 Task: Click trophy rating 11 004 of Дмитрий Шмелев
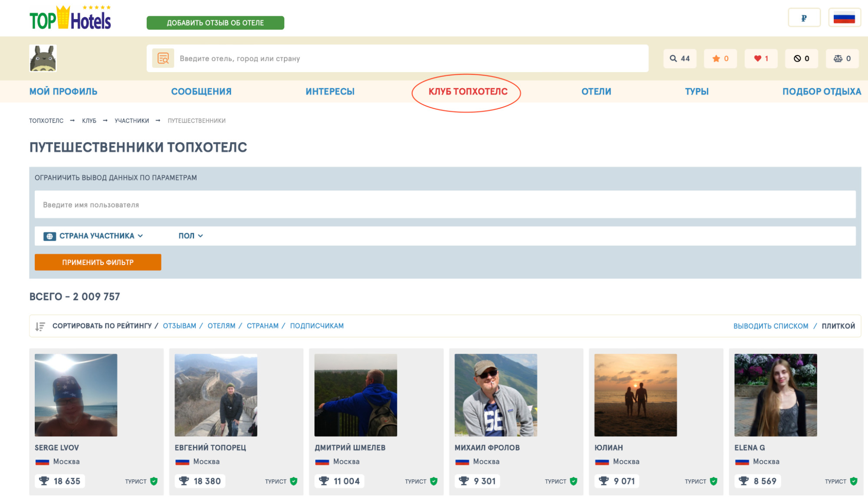[x=340, y=481]
